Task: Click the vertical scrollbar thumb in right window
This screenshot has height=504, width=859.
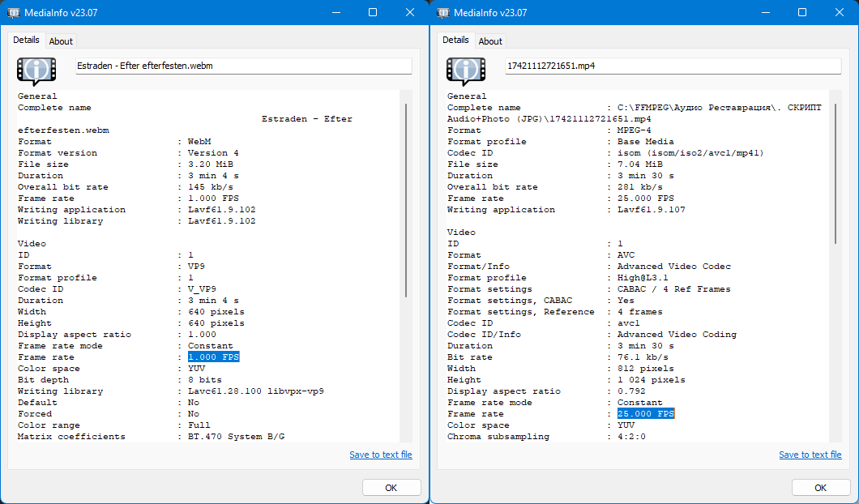Action: click(x=835, y=173)
